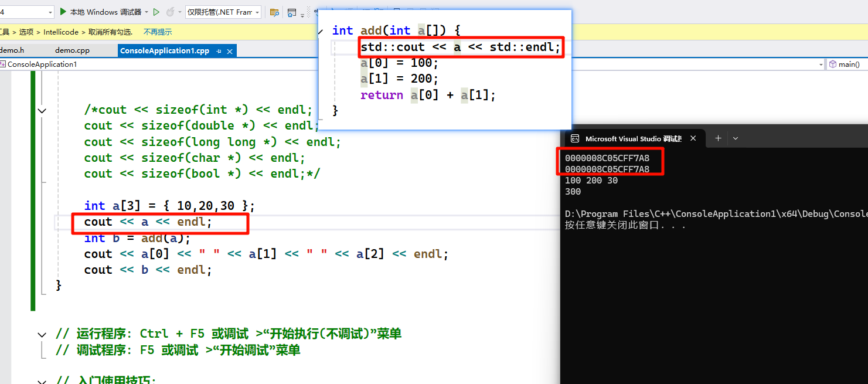Viewport: 868px width, 384px height.
Task: Open the main() member navigation dropdown
Action: (x=848, y=64)
